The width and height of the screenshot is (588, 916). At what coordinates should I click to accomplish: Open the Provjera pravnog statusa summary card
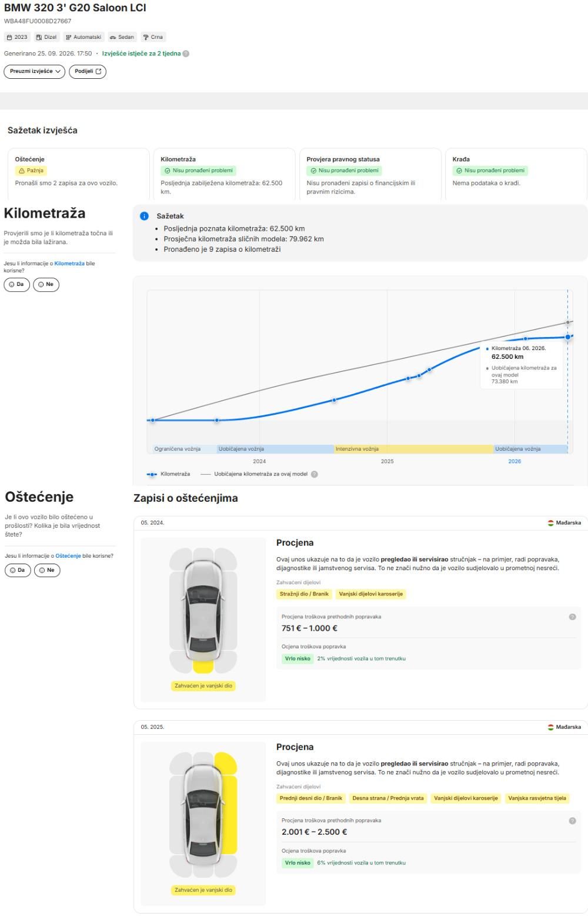tap(370, 174)
